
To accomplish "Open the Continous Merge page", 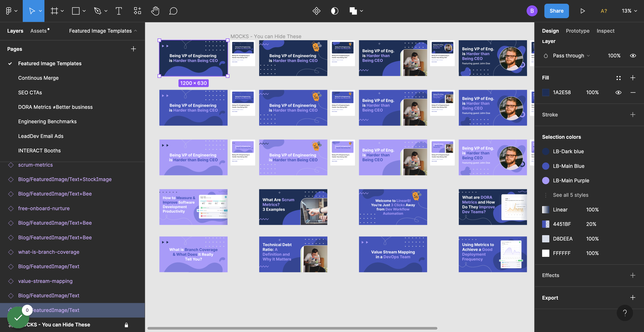I will click(38, 78).
